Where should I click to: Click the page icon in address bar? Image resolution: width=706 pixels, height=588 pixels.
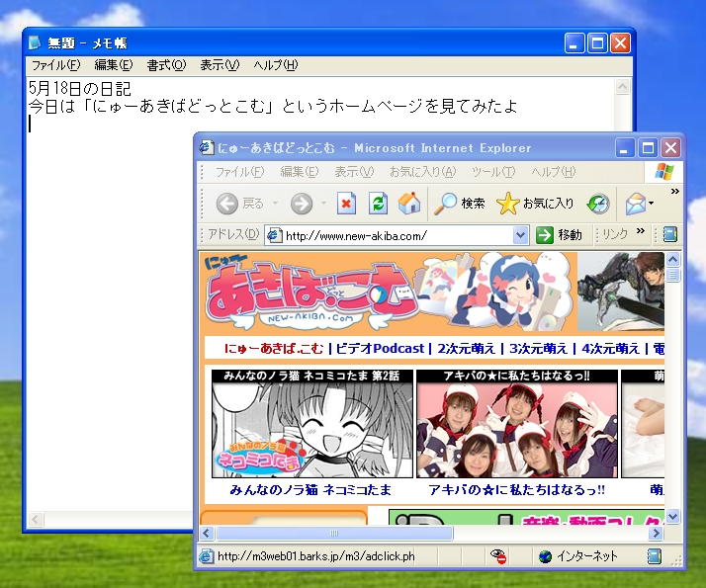pyautogui.click(x=274, y=235)
